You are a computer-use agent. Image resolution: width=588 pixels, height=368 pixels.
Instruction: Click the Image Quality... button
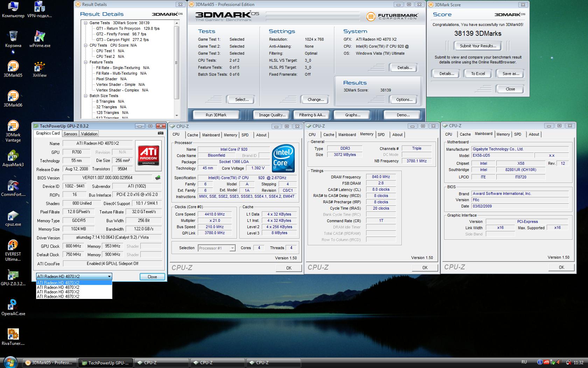tap(272, 115)
